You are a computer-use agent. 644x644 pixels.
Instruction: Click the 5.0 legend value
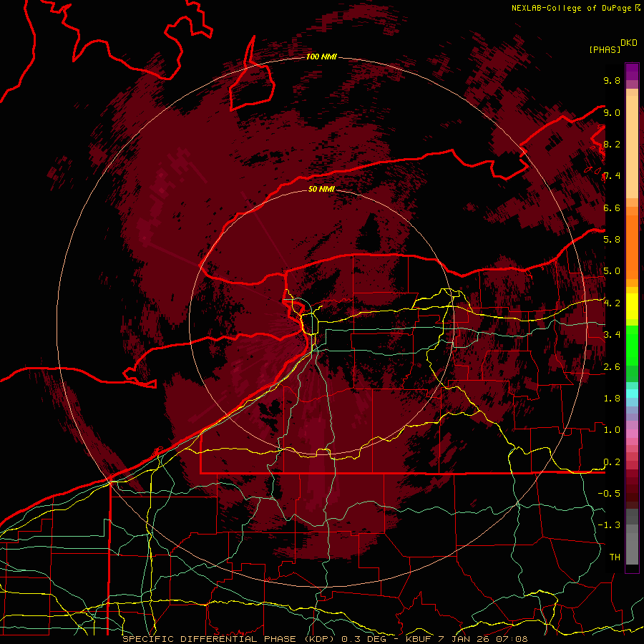612,271
